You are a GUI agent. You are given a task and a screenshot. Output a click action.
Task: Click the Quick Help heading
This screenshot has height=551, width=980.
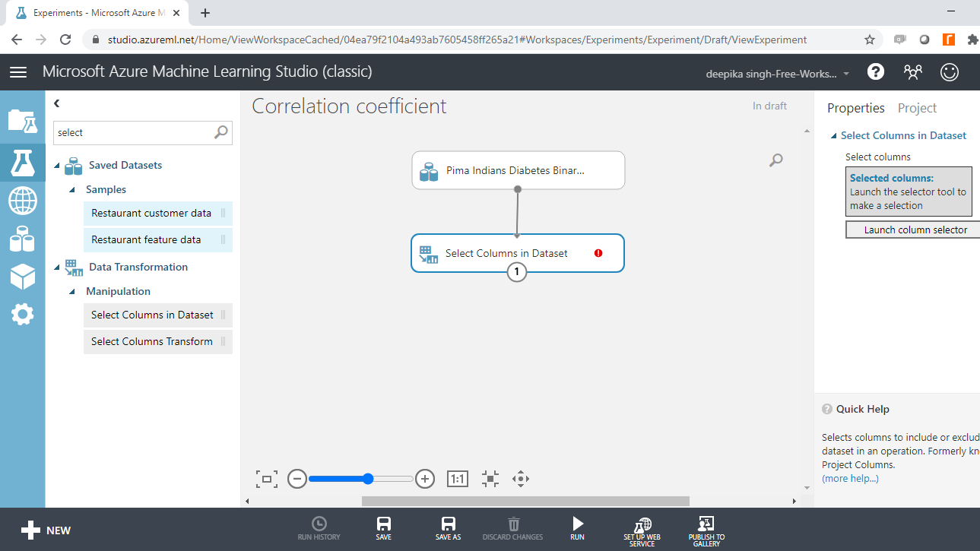tap(862, 409)
